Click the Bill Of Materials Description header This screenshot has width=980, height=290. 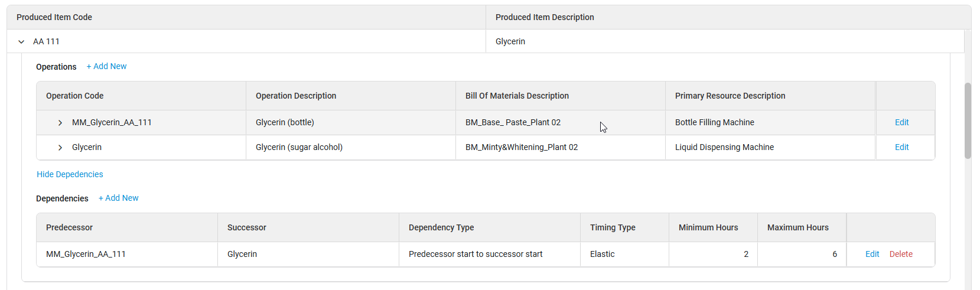tap(517, 96)
